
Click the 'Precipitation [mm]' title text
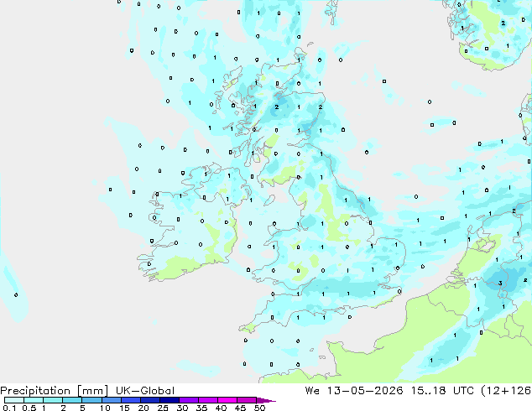point(55,391)
